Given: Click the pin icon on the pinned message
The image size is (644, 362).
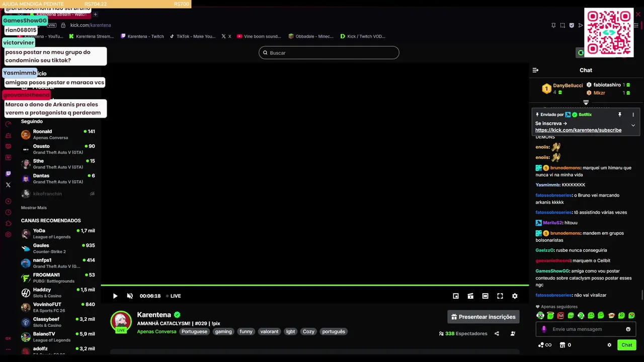Looking at the screenshot, I should pos(620,115).
